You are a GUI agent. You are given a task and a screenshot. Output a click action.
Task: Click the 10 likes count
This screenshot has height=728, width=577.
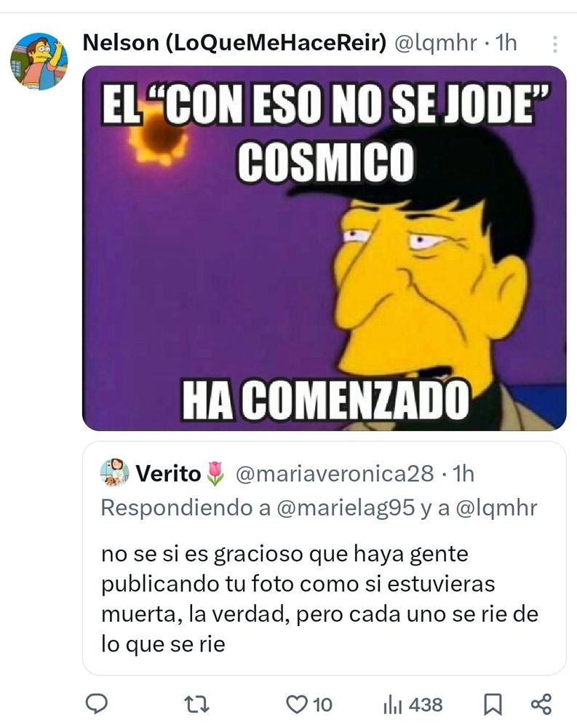tap(322, 705)
